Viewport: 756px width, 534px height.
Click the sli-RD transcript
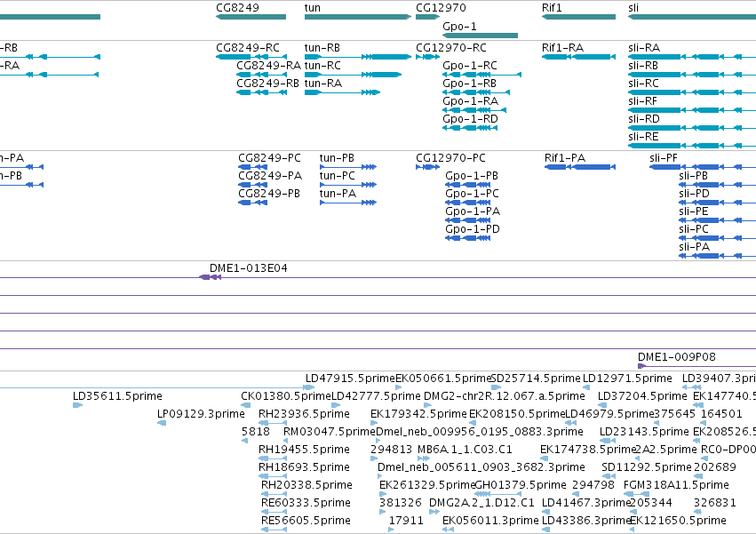point(692,128)
